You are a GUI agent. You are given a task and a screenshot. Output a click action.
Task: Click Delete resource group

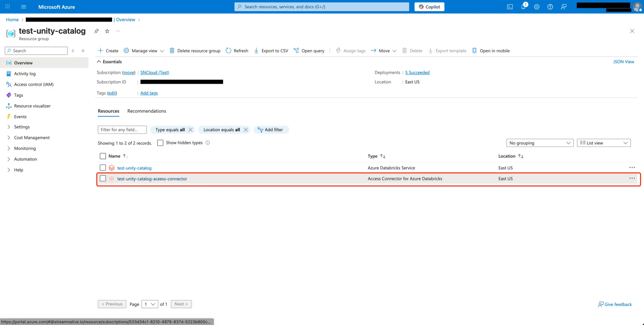195,51
